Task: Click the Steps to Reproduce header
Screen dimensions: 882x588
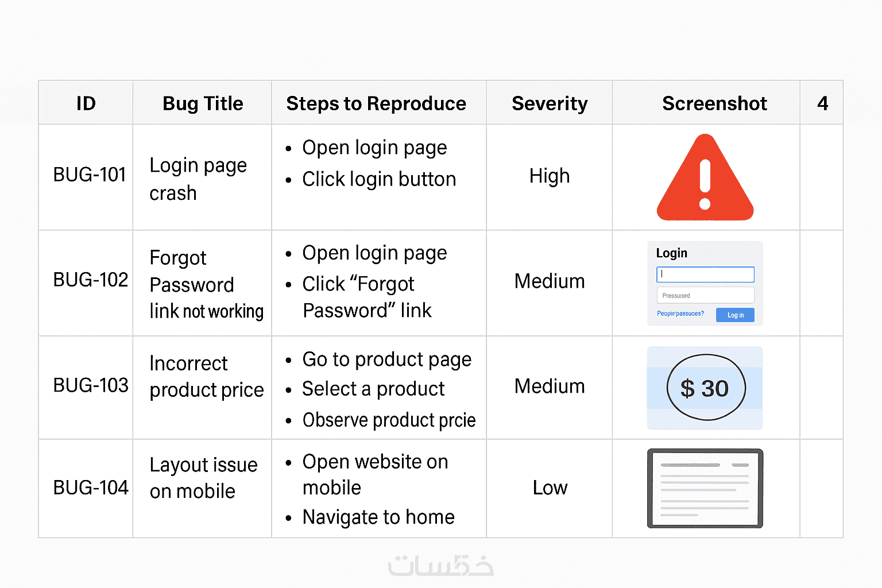Action: coord(376,103)
